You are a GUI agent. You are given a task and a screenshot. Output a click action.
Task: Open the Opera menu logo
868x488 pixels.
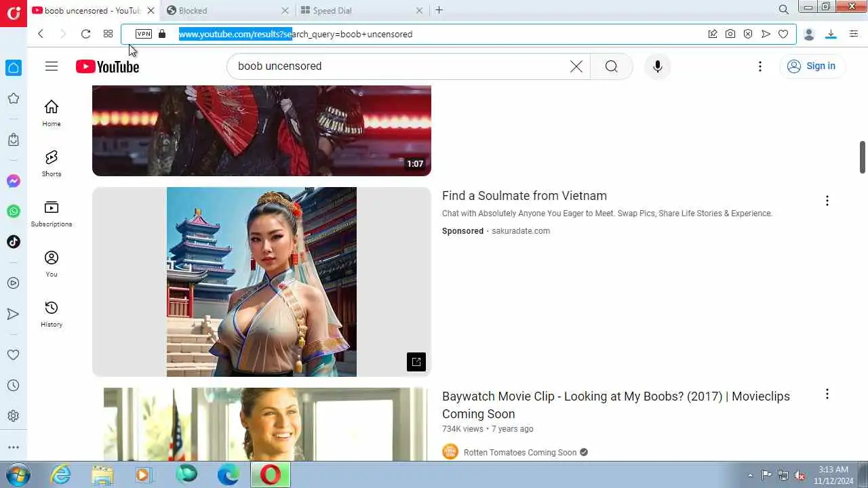14,13
